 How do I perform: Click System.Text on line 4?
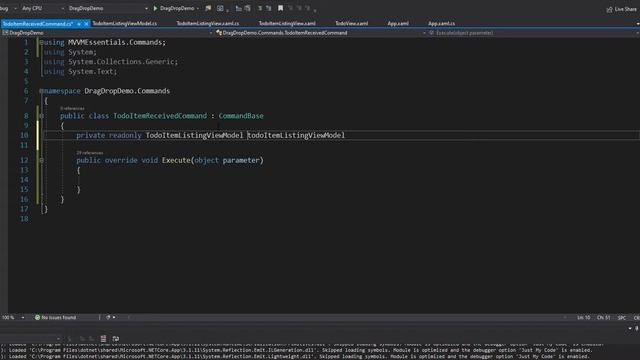91,71
